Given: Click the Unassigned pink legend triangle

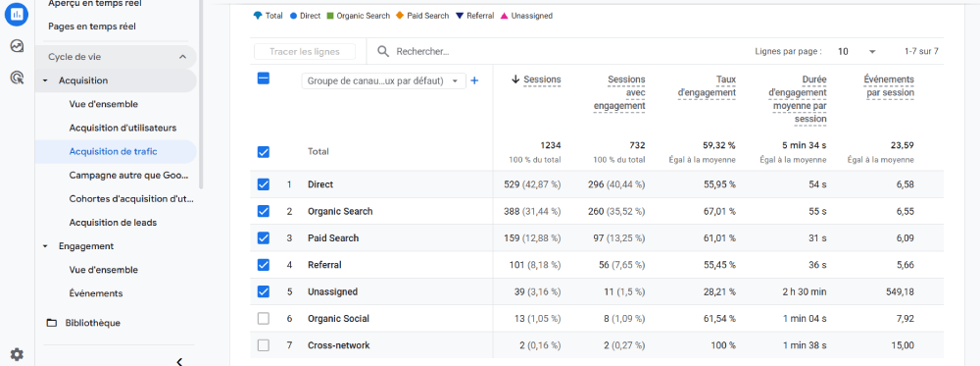Looking at the screenshot, I should [505, 16].
